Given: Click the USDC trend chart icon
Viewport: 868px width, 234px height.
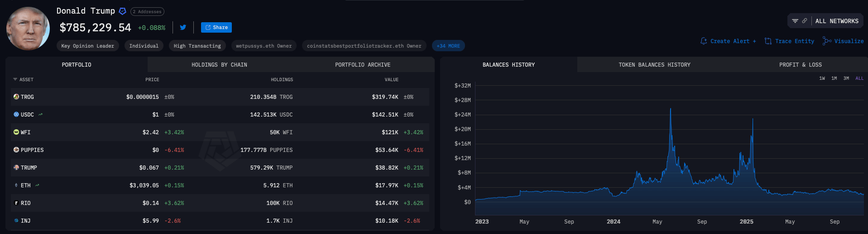Looking at the screenshot, I should pyautogui.click(x=40, y=115).
